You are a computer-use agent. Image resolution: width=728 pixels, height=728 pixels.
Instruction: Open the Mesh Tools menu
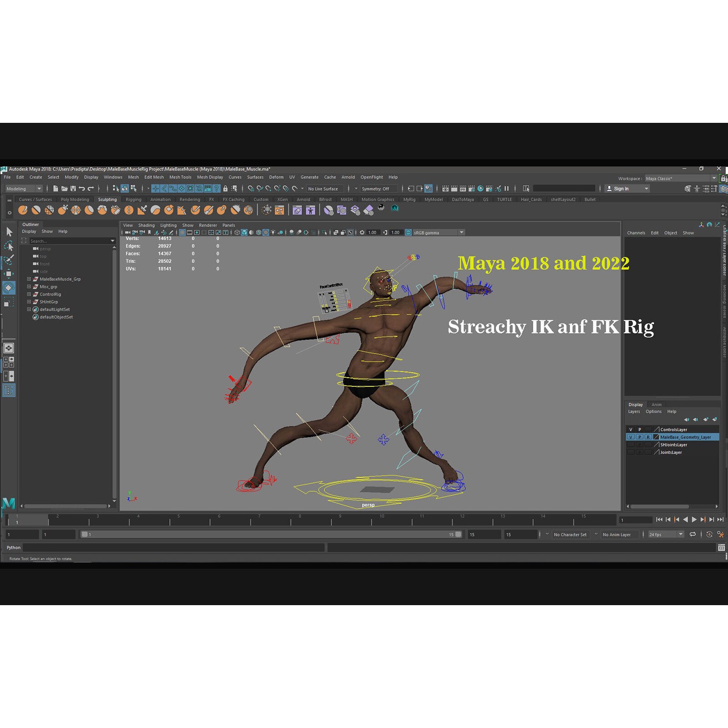(x=180, y=177)
